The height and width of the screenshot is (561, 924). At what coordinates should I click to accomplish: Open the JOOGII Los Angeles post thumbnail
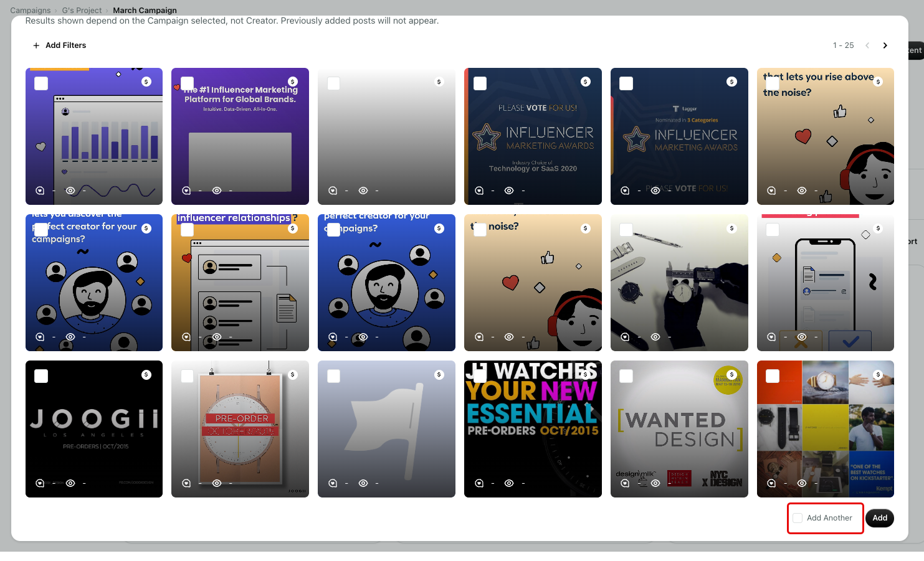94,429
